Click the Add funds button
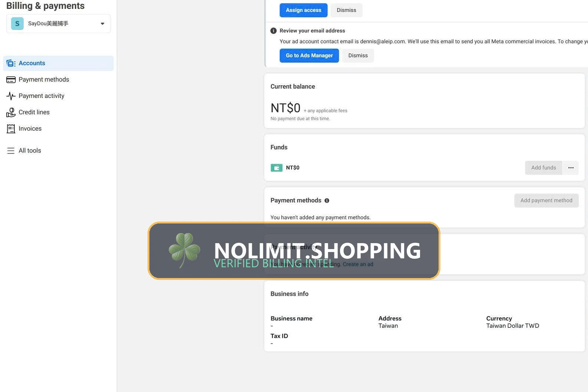The image size is (588, 392). coord(544,168)
